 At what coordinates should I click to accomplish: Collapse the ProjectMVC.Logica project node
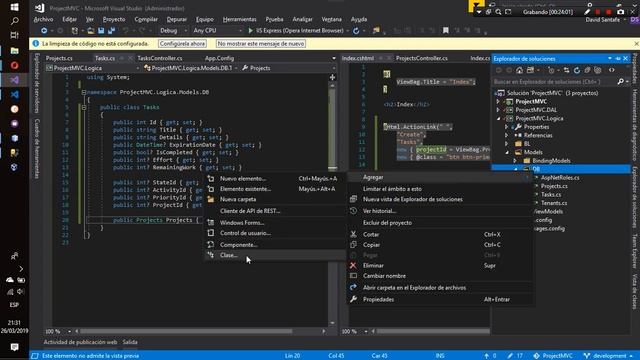point(498,118)
